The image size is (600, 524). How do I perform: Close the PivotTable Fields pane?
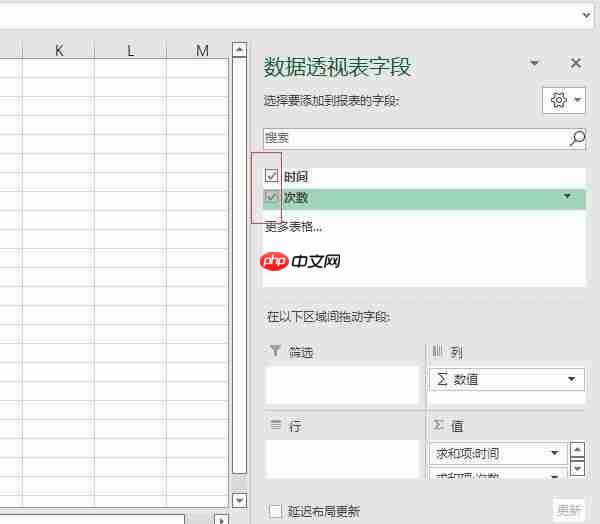[576, 63]
